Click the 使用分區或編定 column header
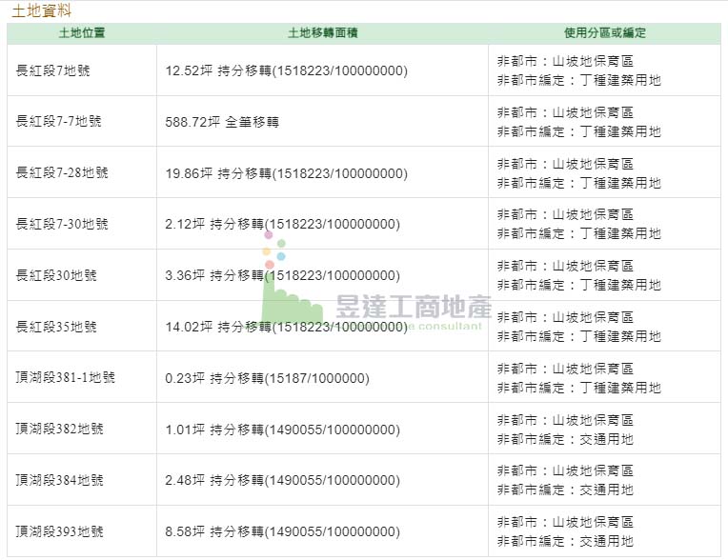Viewport: 728px width, 560px height. click(x=604, y=33)
